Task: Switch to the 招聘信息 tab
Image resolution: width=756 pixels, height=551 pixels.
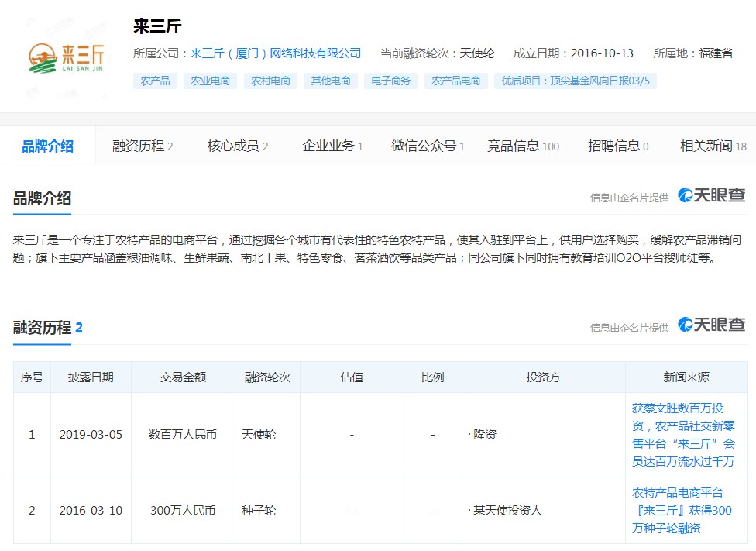Action: 617,146
